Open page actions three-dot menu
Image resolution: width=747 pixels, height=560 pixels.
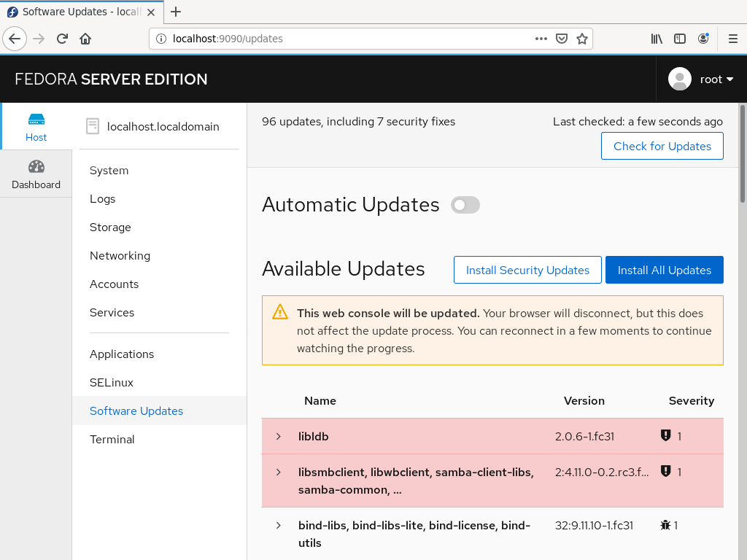tap(541, 39)
